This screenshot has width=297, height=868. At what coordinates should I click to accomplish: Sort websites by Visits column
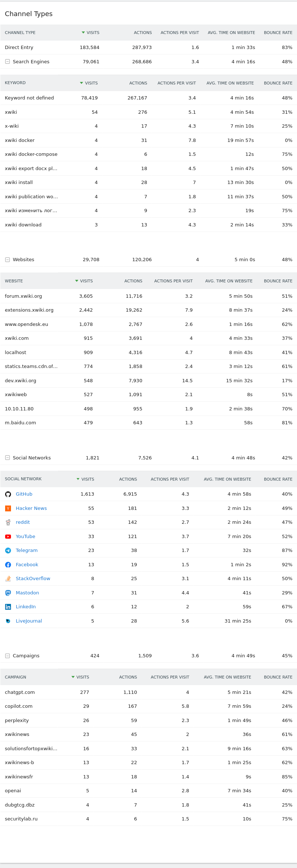point(86,281)
